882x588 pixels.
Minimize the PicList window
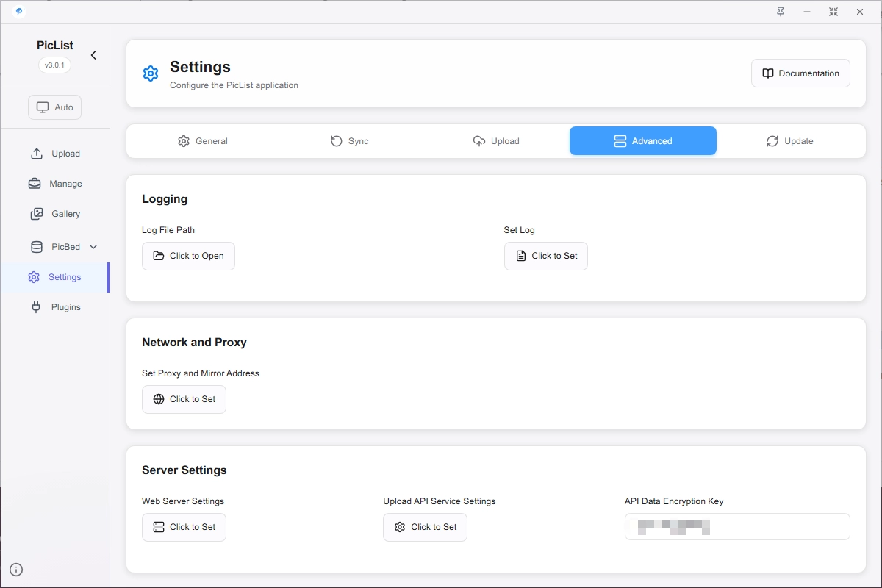[807, 12]
